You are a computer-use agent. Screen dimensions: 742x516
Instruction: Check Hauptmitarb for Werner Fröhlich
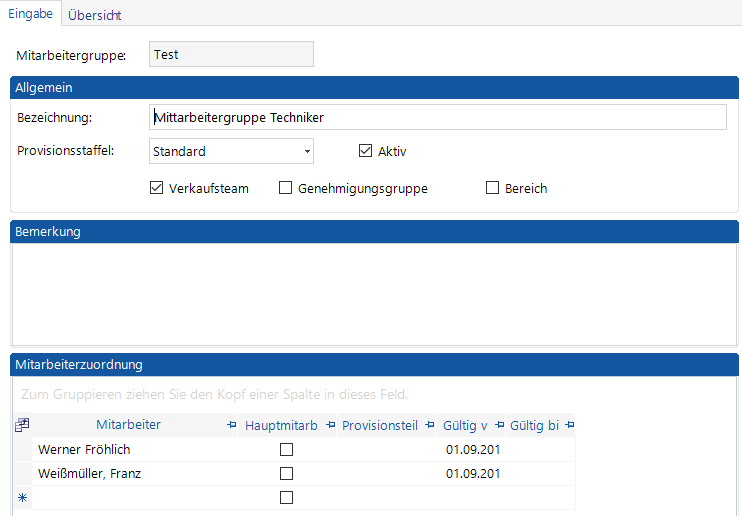coord(286,450)
